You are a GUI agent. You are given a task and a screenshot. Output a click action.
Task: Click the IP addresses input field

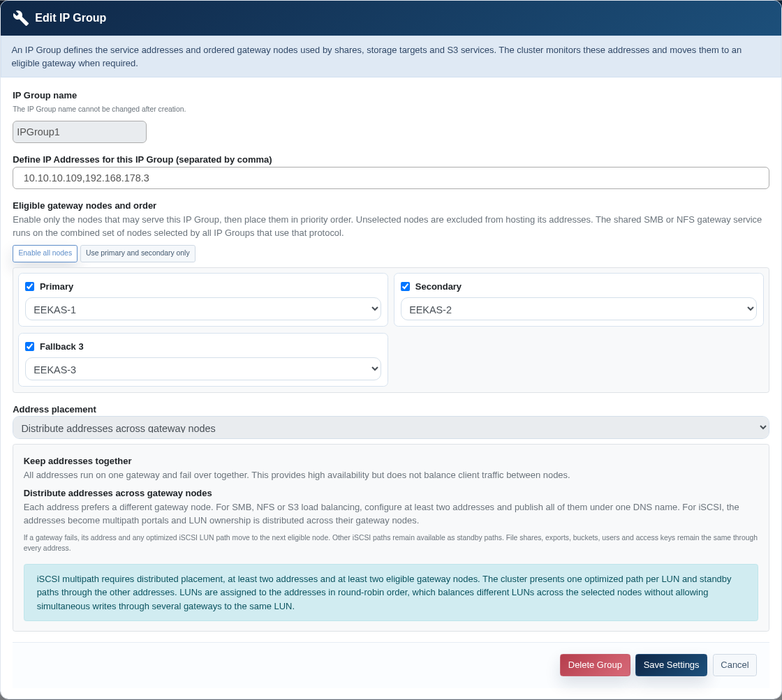390,178
